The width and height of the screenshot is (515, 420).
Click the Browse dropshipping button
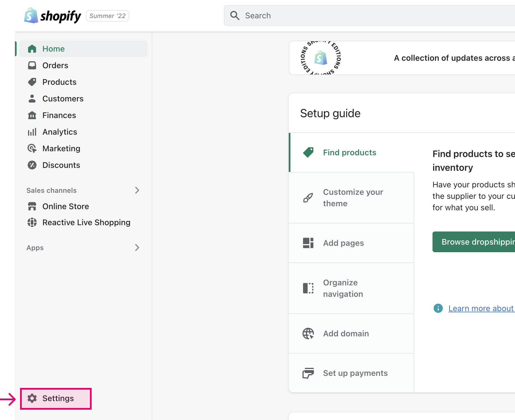click(474, 242)
